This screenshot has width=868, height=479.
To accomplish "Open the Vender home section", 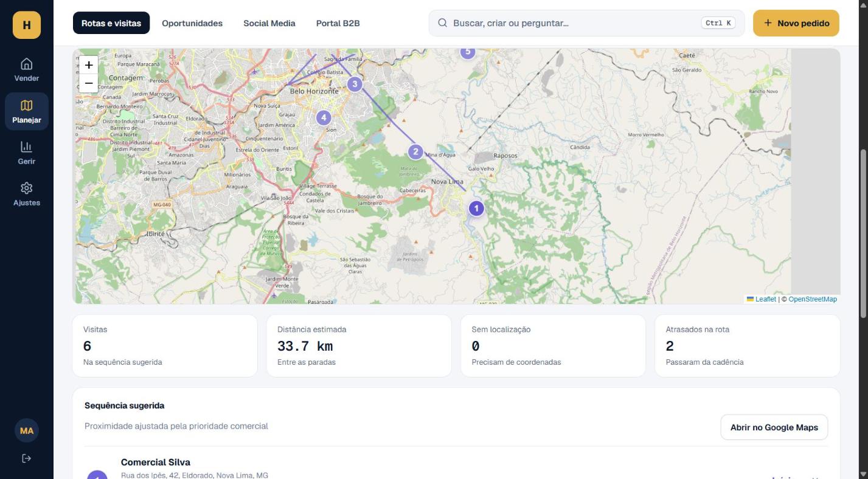I will point(27,70).
